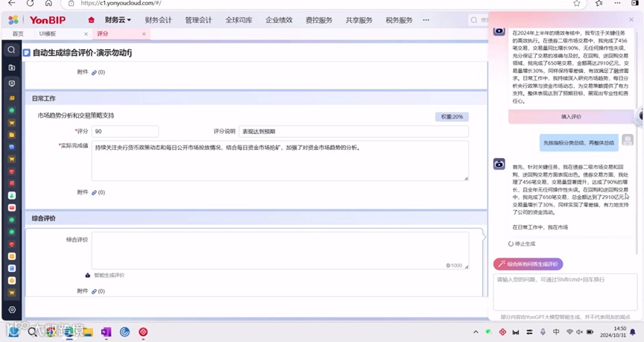
Task: Click the 综合评价 text area
Action: (280, 250)
